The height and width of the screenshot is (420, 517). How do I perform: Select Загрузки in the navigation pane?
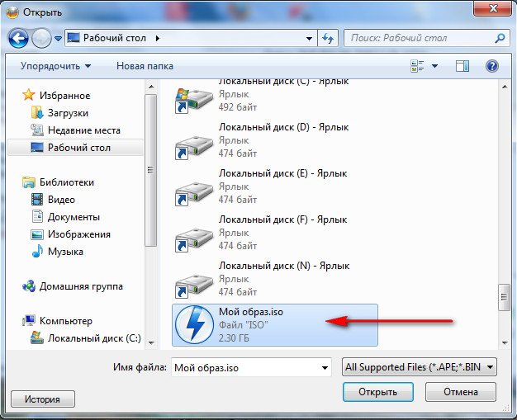[x=68, y=113]
